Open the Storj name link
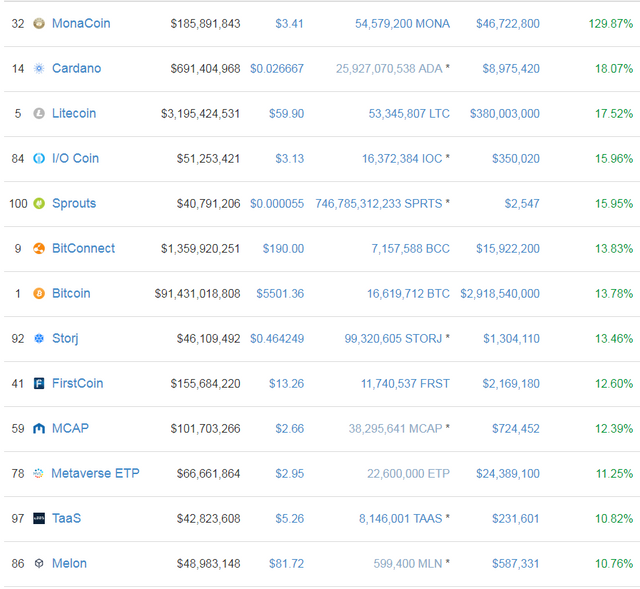This screenshot has height=589, width=640. coord(65,338)
